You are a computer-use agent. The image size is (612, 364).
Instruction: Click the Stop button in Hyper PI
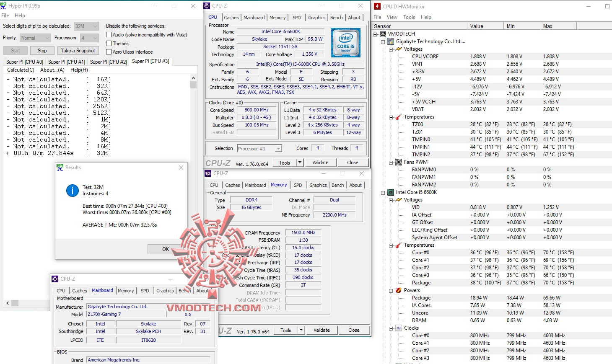[x=42, y=51]
